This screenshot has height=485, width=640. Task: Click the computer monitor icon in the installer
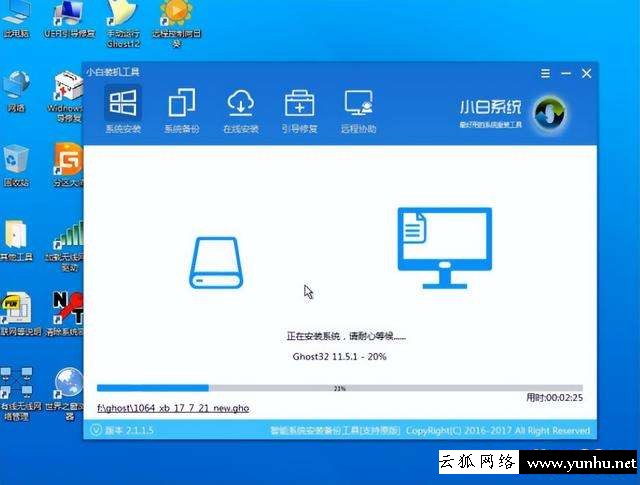tap(444, 248)
